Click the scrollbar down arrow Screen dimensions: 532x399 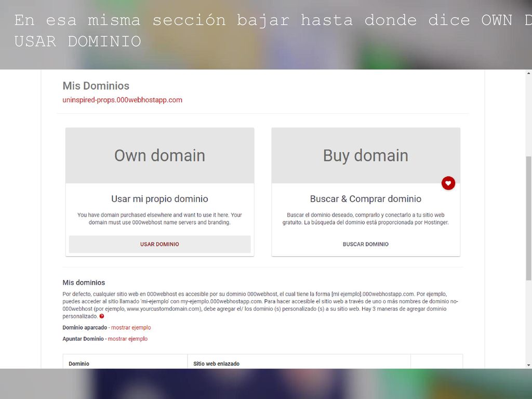coord(528,365)
